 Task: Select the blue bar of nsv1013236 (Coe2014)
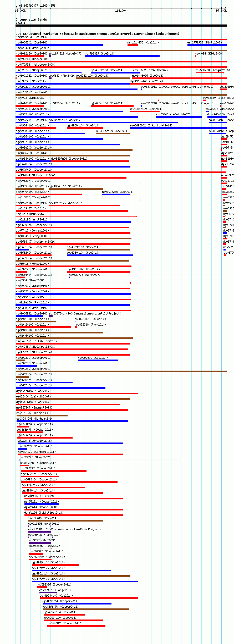116,194
